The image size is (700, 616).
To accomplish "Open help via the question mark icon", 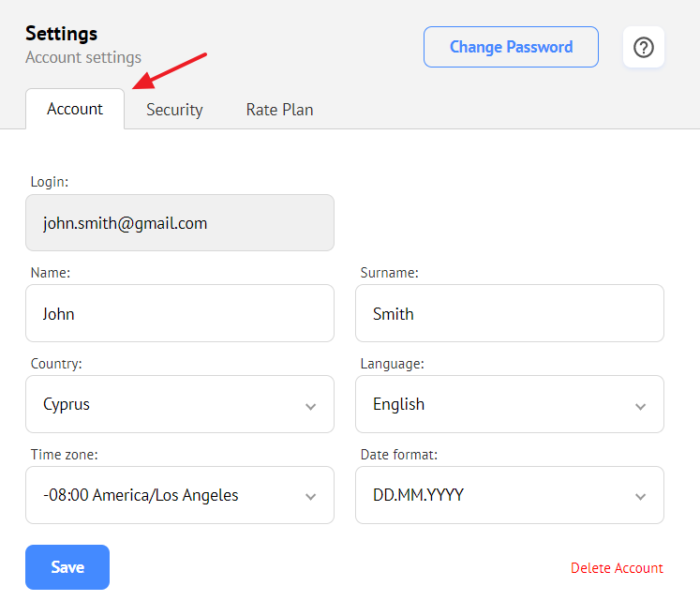I will 643,47.
